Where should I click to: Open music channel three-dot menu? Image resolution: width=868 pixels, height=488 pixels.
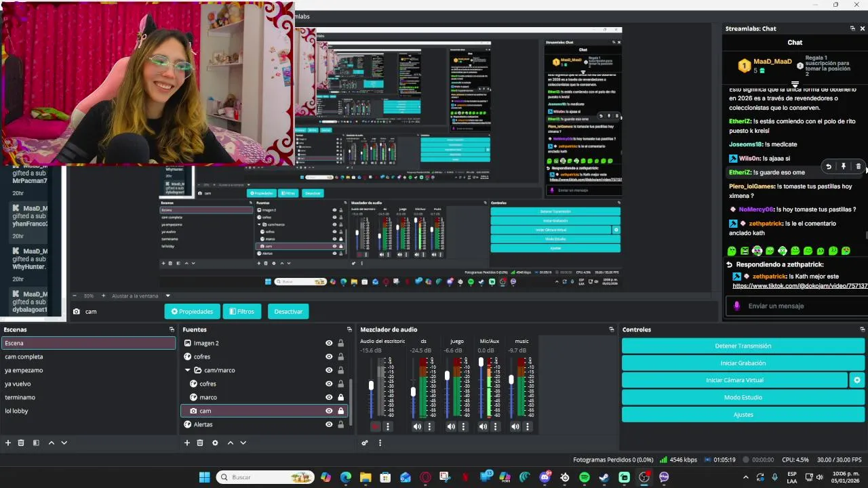point(528,426)
